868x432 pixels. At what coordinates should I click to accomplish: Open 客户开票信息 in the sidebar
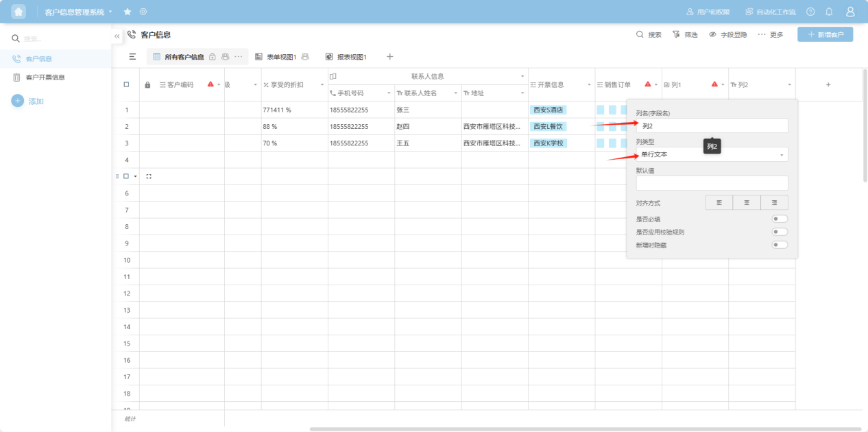tap(45, 77)
